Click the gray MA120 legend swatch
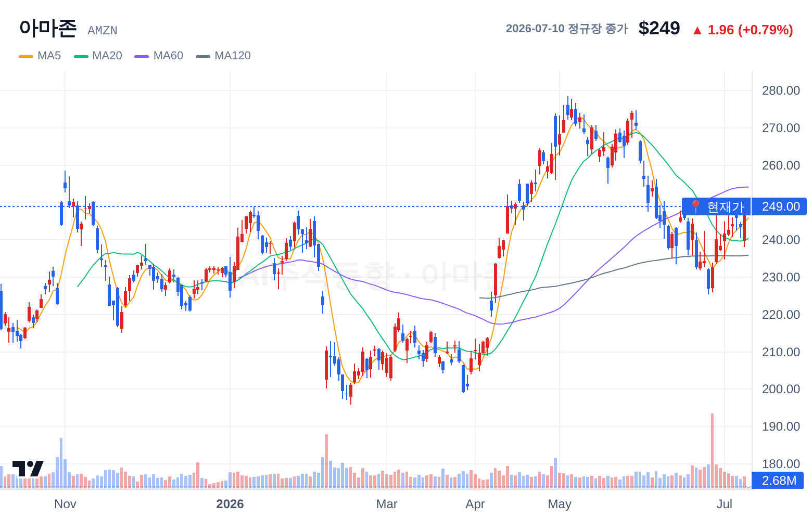Screen dimensions: 812x518 click(x=203, y=56)
